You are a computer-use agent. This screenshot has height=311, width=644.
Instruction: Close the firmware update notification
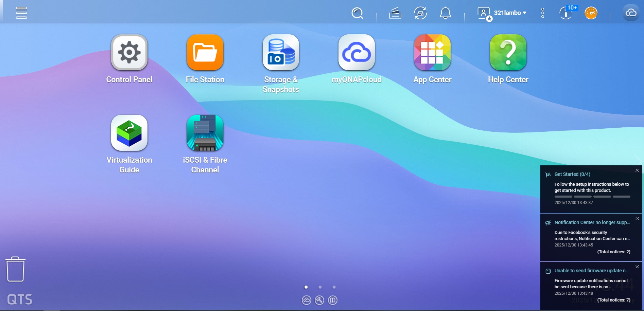(637, 267)
